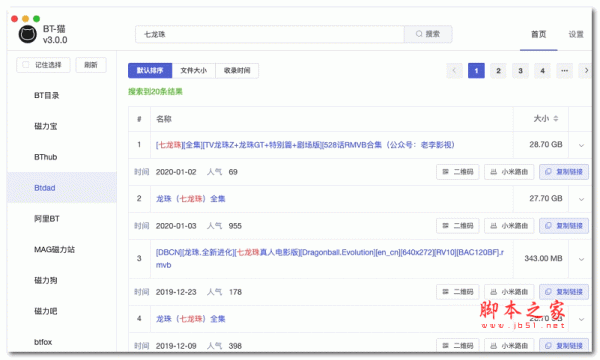Select 磁力狗 source in sidebar

coord(62,280)
